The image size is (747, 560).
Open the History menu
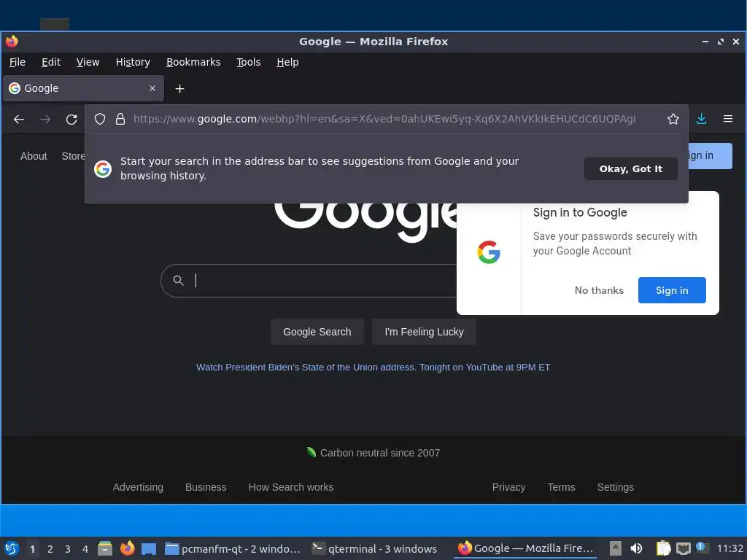click(133, 62)
